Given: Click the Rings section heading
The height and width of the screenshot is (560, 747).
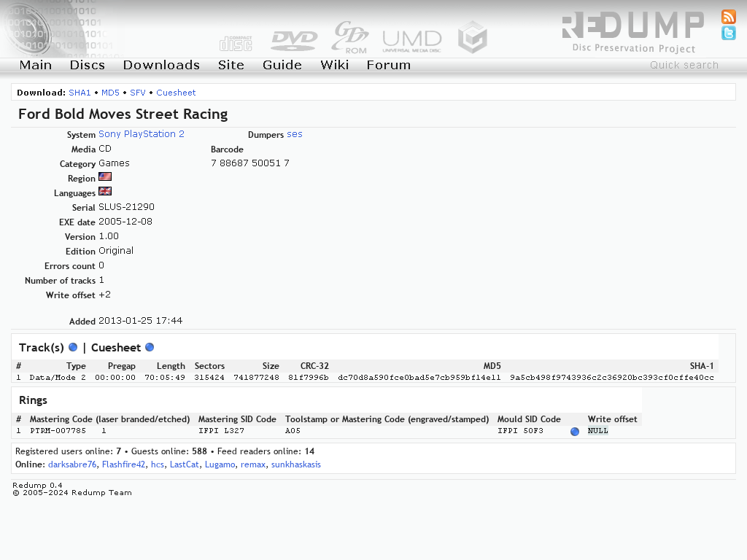Looking at the screenshot, I should point(33,400).
